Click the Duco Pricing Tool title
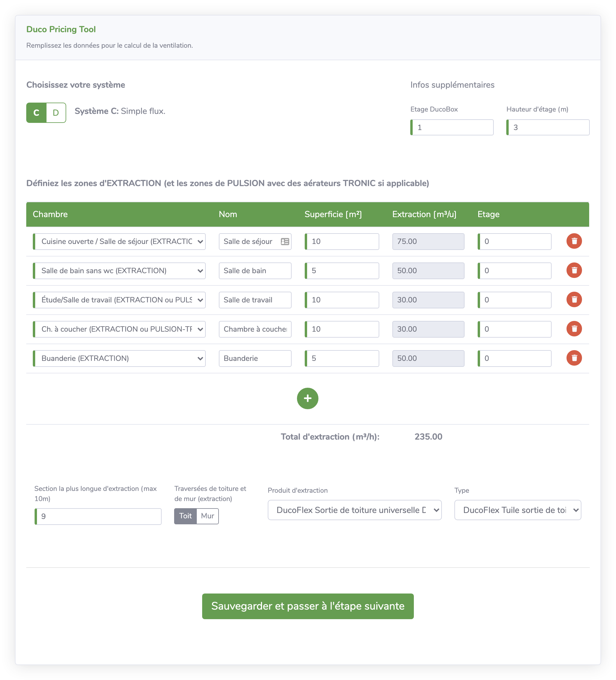The image size is (616, 680). click(x=61, y=29)
